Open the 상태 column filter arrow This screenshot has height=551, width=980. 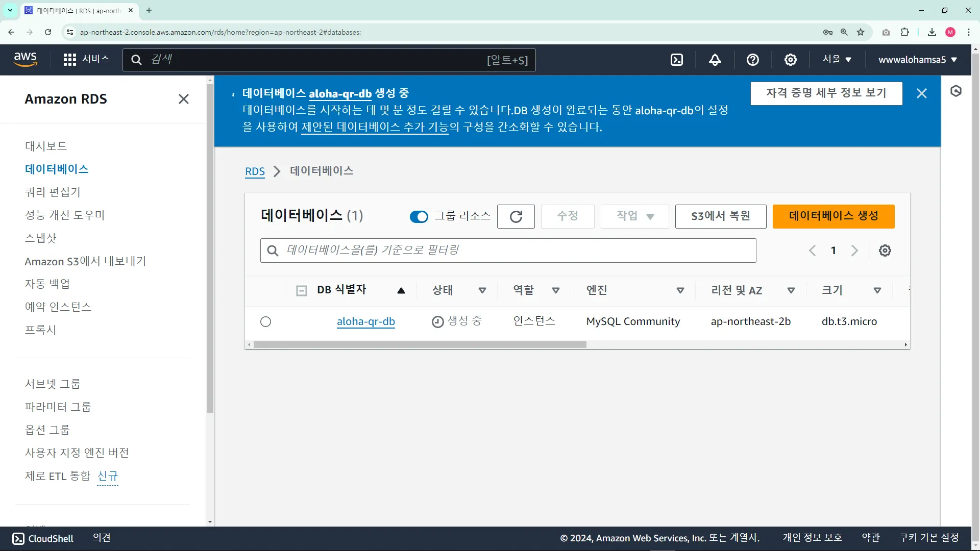pyautogui.click(x=482, y=291)
